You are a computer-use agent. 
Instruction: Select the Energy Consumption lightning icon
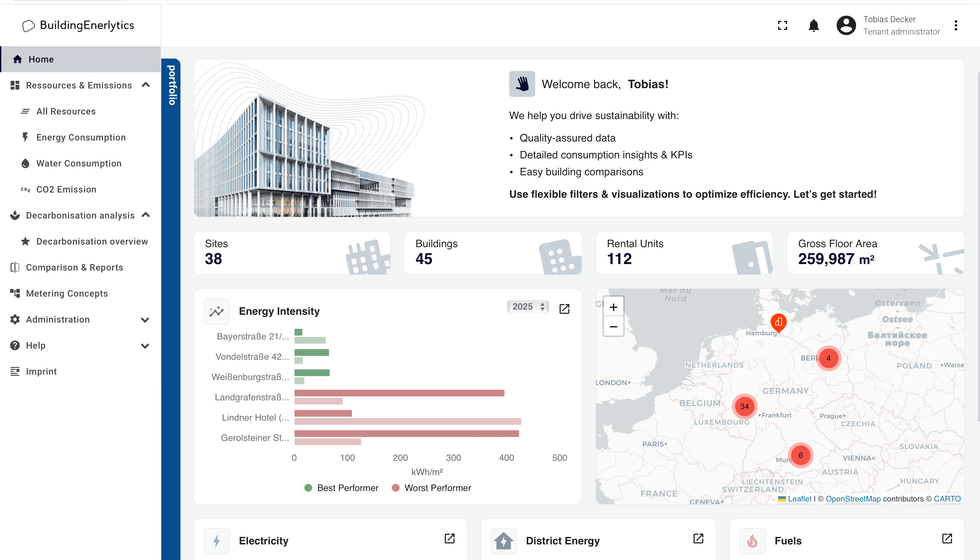25,137
